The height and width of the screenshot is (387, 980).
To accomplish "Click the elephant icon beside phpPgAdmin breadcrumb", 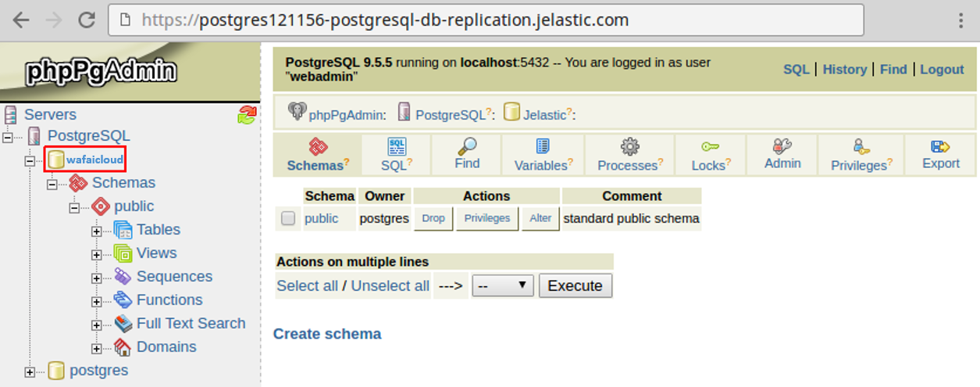I will pyautogui.click(x=298, y=112).
